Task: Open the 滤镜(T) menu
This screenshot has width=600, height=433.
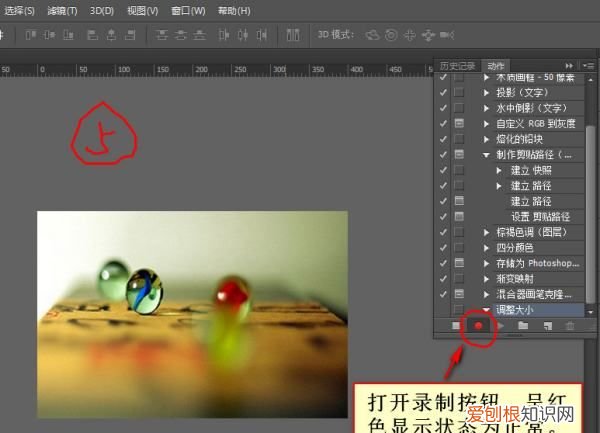Action: tap(62, 11)
